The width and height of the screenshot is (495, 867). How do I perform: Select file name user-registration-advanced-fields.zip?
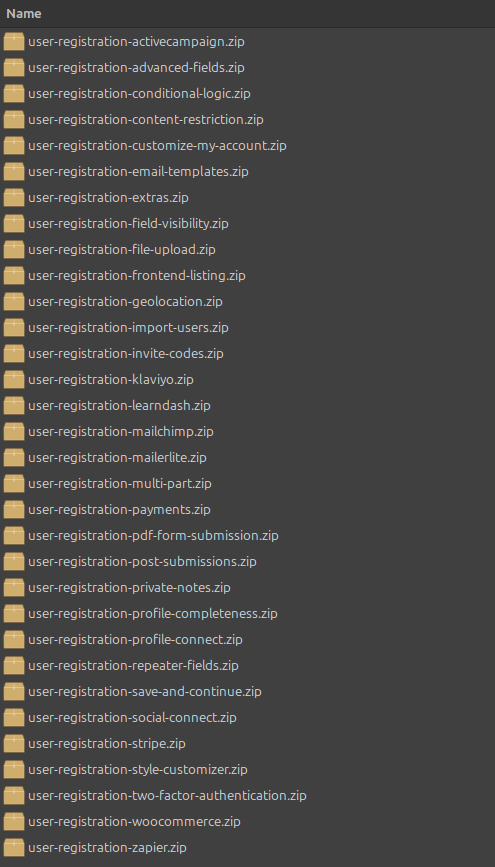(x=136, y=67)
